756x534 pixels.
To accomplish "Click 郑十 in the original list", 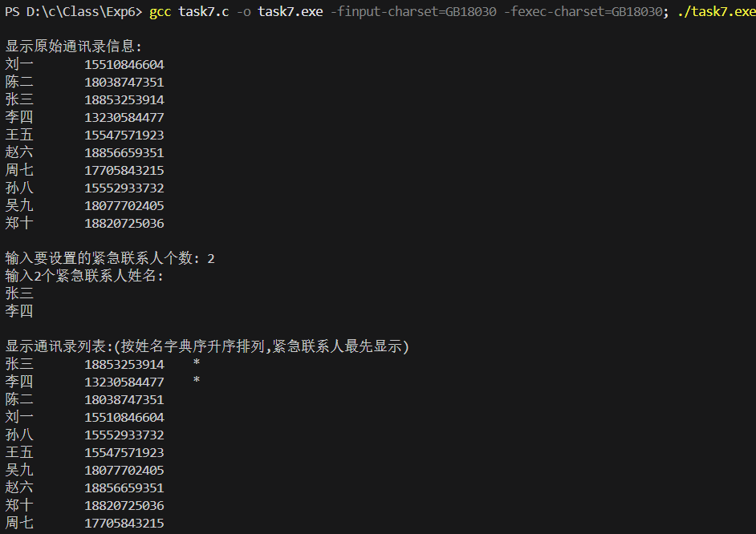I will [19, 223].
